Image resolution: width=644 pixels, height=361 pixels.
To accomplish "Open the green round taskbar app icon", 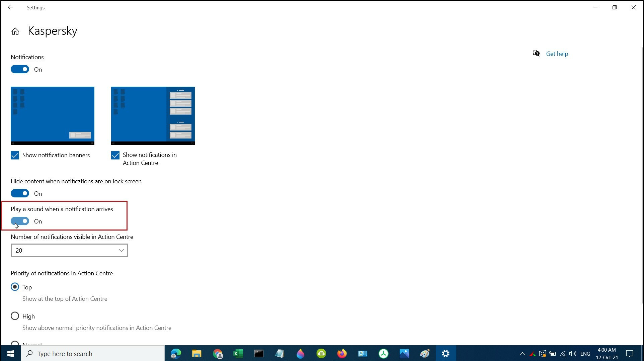I will click(x=321, y=354).
